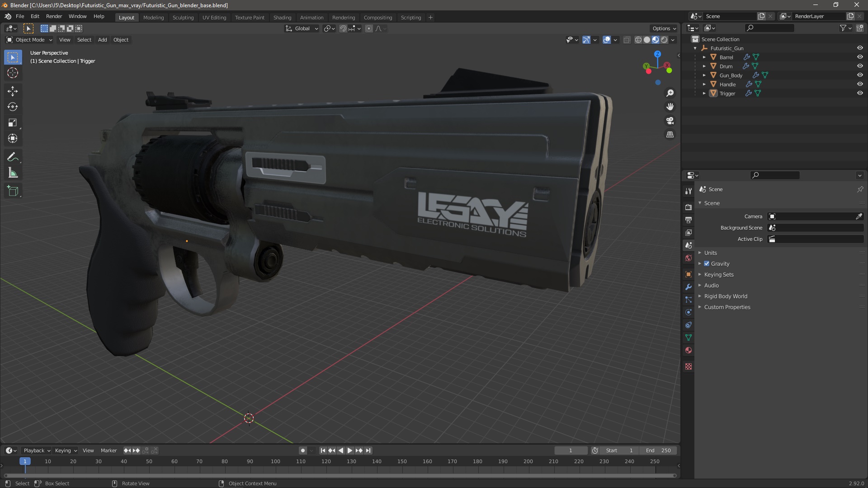
Task: Open the File menu
Action: [x=20, y=16]
